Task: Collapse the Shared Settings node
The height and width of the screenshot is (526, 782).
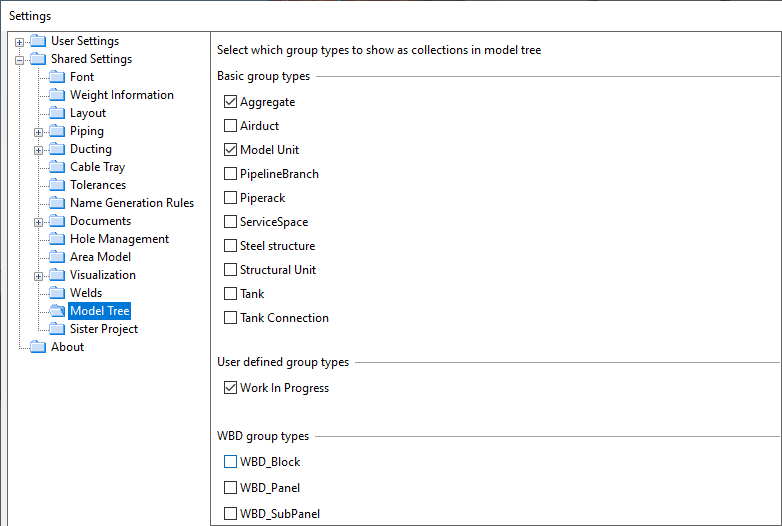Action: pos(19,60)
